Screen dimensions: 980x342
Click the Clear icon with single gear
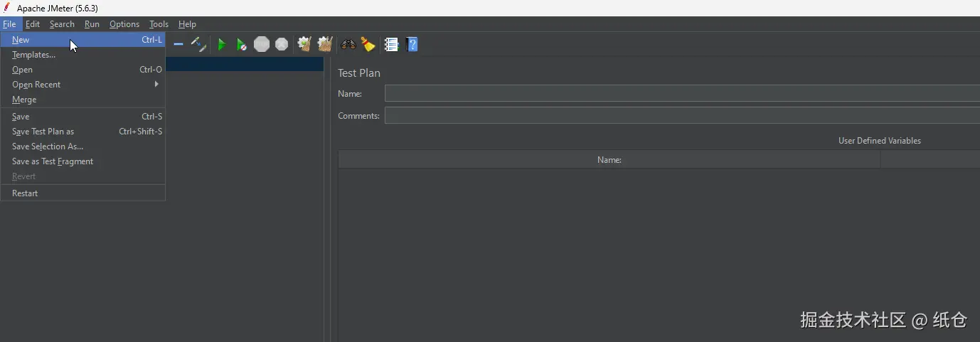(304, 44)
